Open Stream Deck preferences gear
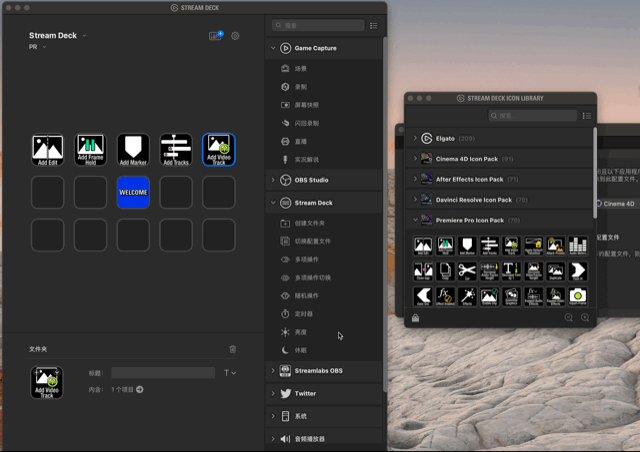 point(235,36)
